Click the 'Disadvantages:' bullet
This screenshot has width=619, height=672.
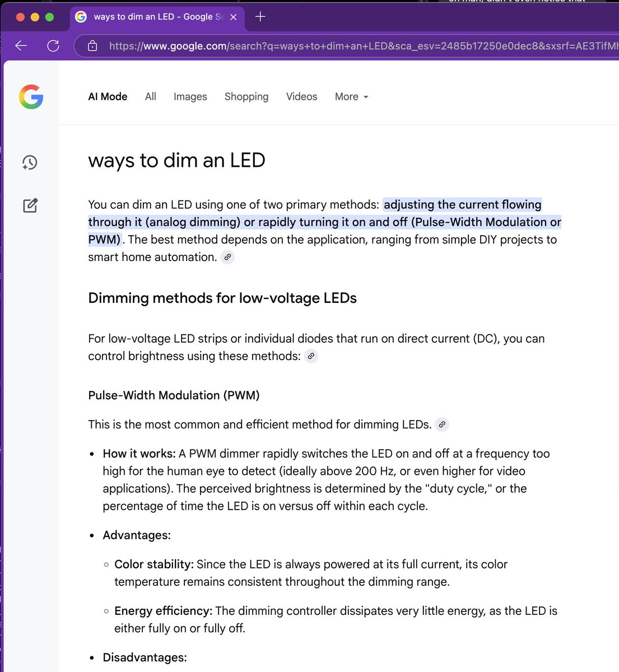point(145,657)
